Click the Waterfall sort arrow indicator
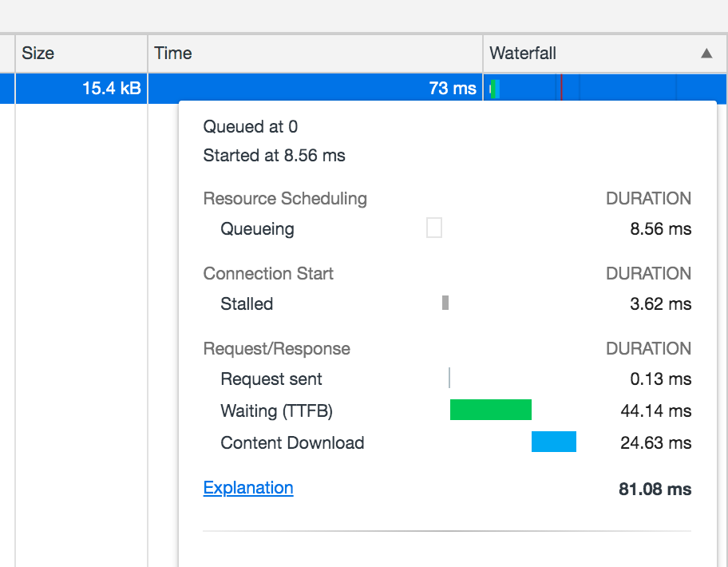 pyautogui.click(x=706, y=54)
